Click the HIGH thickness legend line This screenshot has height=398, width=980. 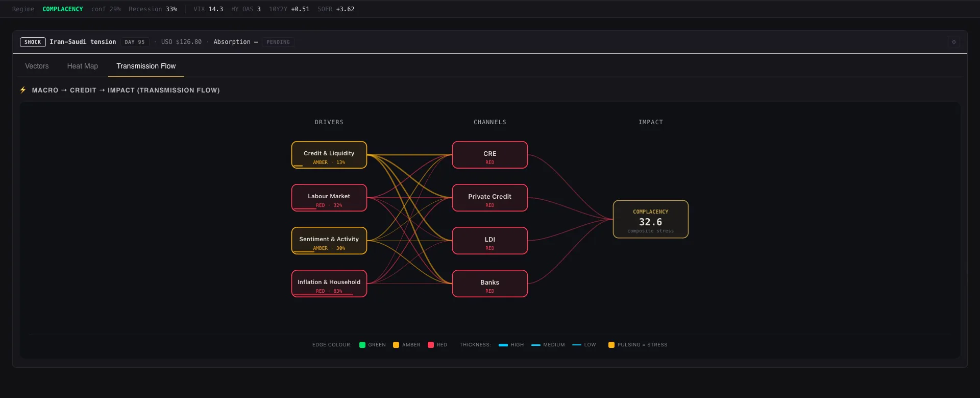tap(503, 345)
